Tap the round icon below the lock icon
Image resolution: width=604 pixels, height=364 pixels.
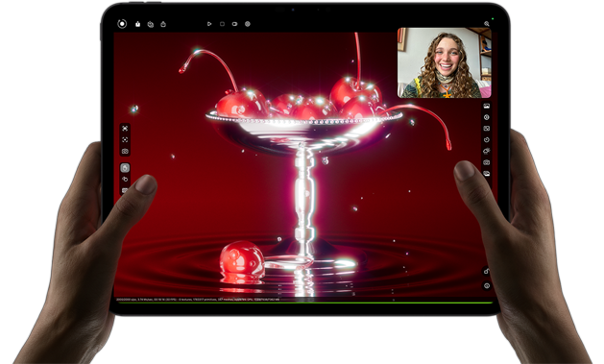(487, 286)
